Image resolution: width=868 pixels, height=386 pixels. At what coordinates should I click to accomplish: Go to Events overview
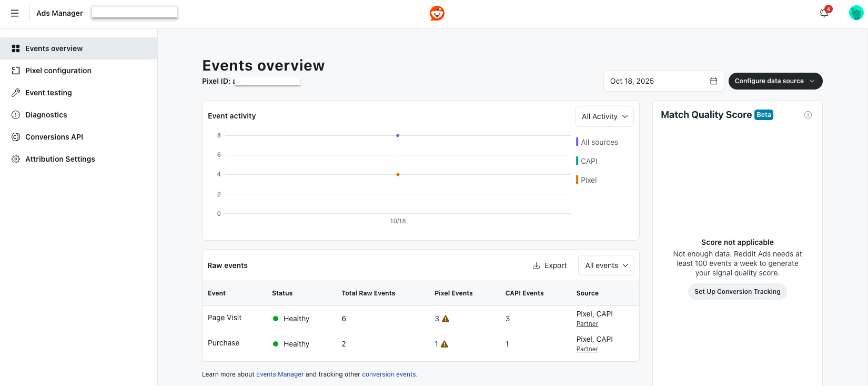pos(78,48)
